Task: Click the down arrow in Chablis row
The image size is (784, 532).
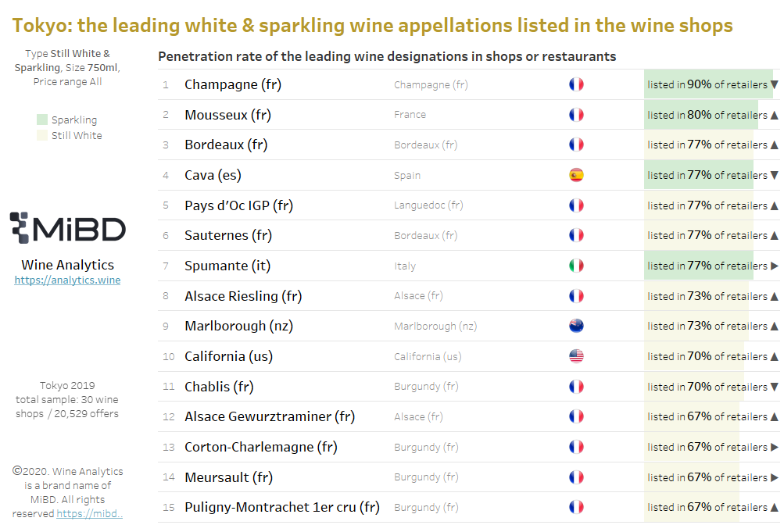Action: [x=774, y=387]
